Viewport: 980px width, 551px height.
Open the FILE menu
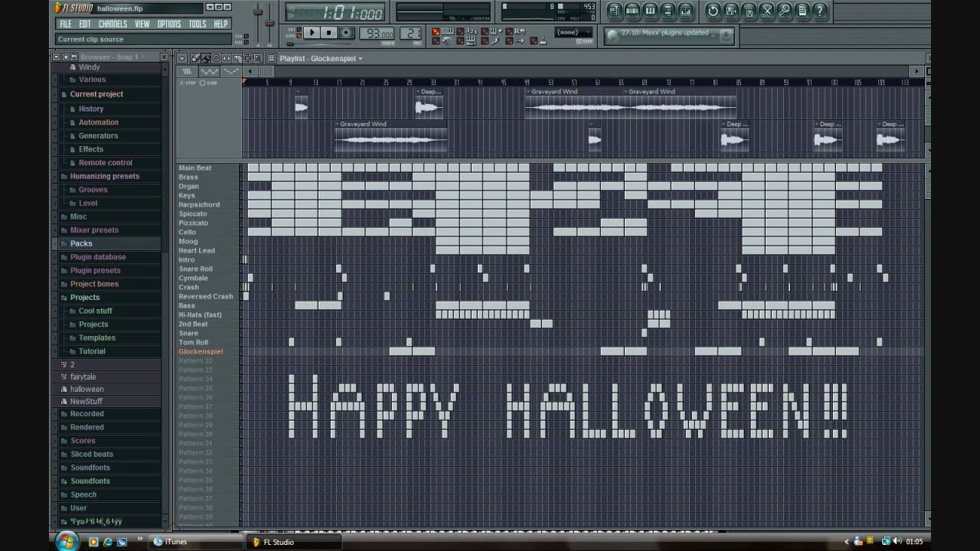click(66, 24)
